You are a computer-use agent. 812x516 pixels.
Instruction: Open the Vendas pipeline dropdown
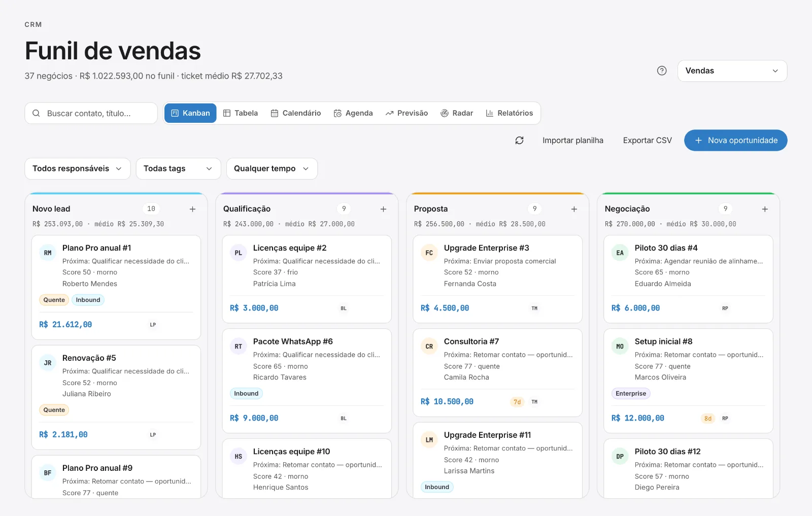pos(732,71)
